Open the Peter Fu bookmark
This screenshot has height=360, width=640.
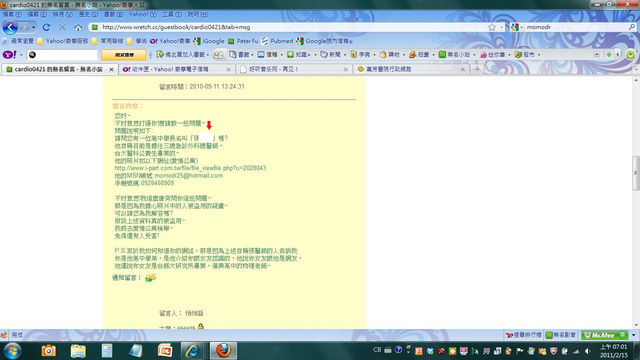pos(243,41)
